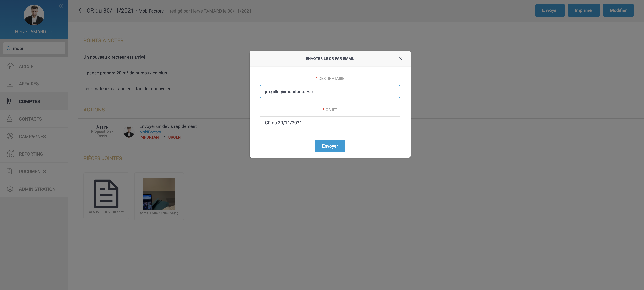Expand the Hervé TAMARD user dropdown
The image size is (644, 290).
51,32
